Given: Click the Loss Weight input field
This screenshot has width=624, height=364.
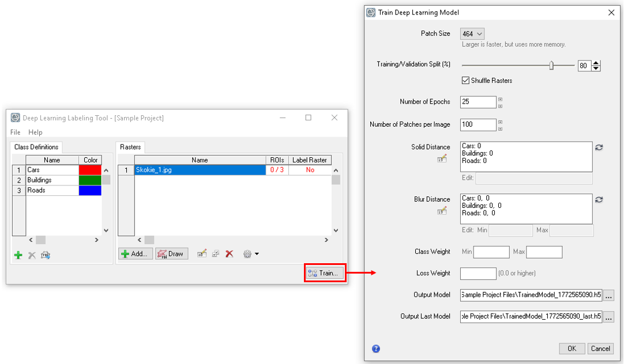Looking at the screenshot, I should point(478,274).
